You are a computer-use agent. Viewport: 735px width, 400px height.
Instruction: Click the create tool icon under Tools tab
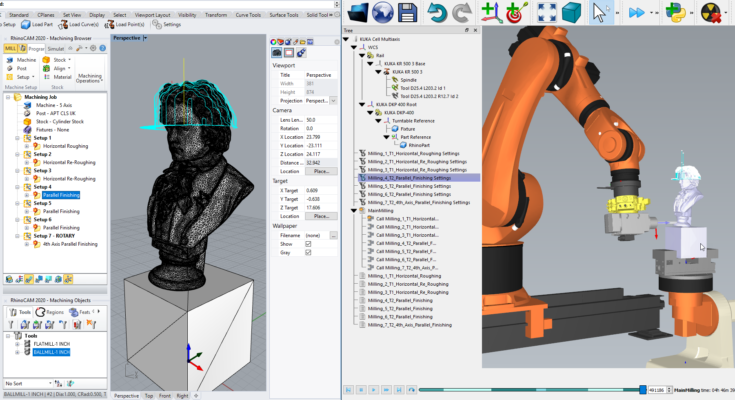(11, 325)
